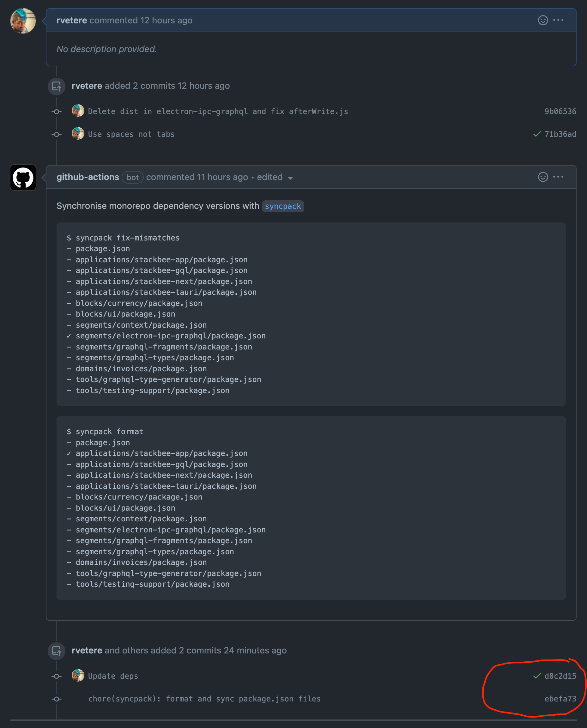
Task: Click '$ syncpack fix-mismatches' line
Action: click(x=123, y=238)
